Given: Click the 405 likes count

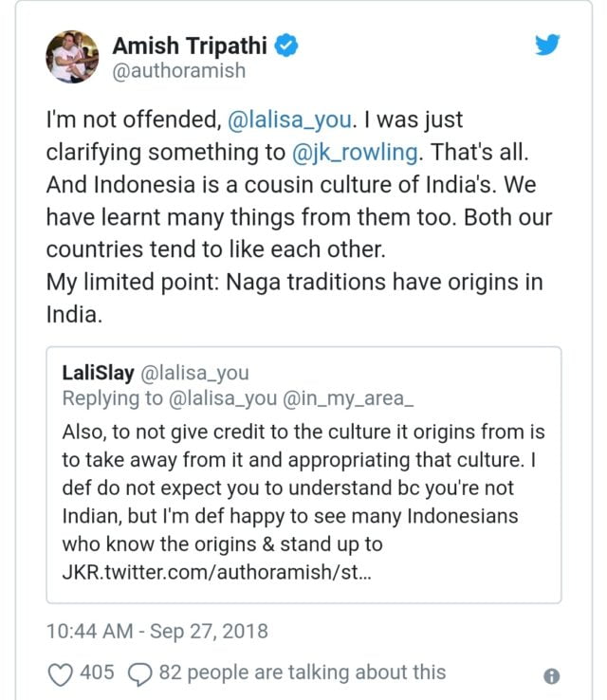Looking at the screenshot, I should click(97, 672).
